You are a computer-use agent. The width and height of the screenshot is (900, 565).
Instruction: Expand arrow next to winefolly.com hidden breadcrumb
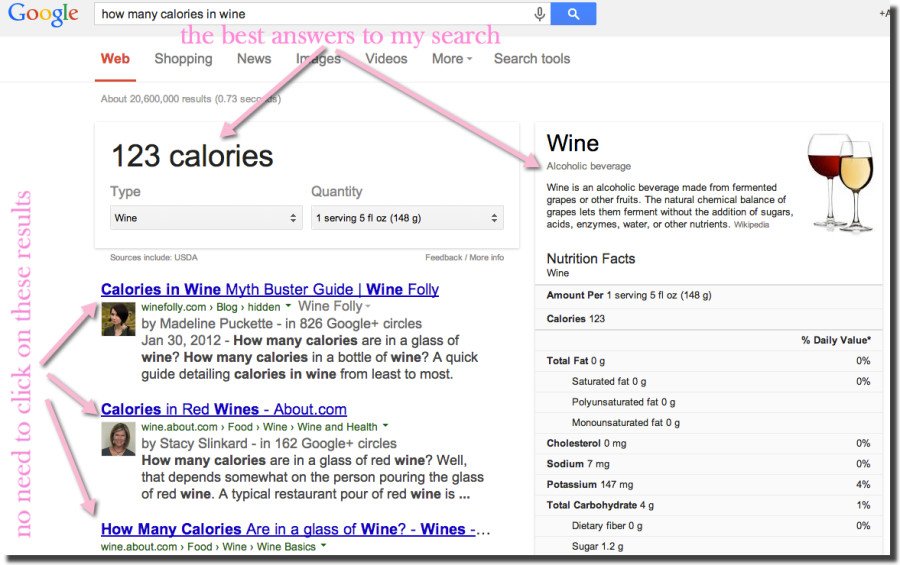[x=288, y=306]
